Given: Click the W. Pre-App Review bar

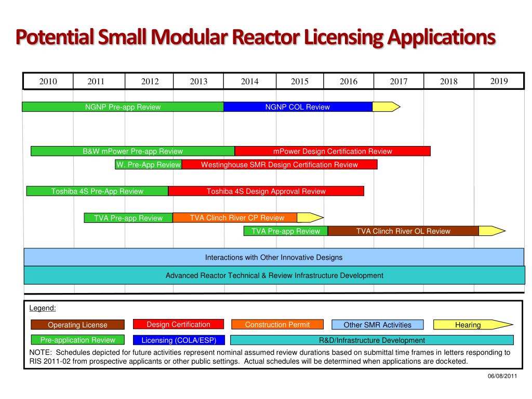Looking at the screenshot, I should (148, 165).
